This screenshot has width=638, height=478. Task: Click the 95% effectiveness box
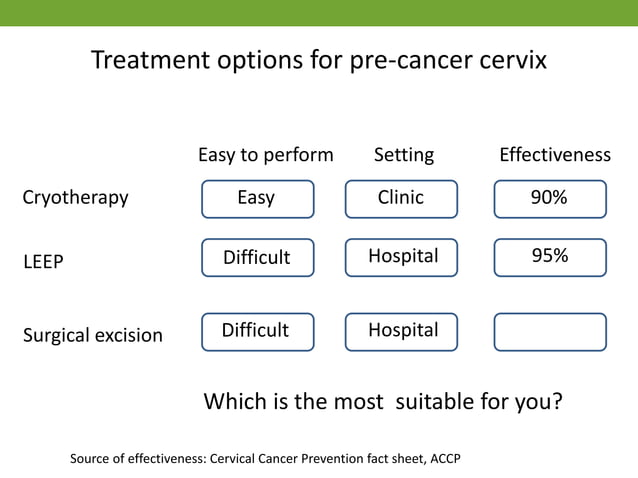(550, 258)
